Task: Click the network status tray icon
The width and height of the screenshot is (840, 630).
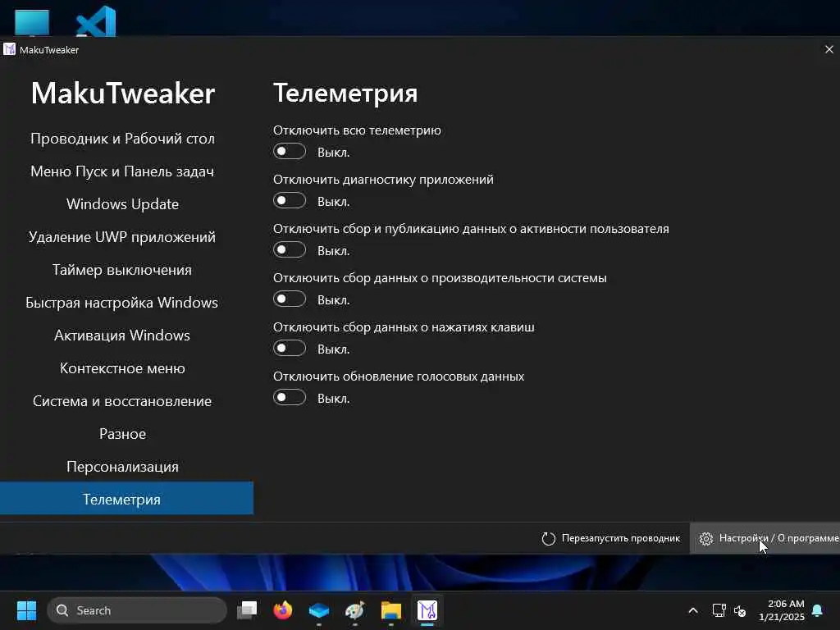Action: coord(719,610)
